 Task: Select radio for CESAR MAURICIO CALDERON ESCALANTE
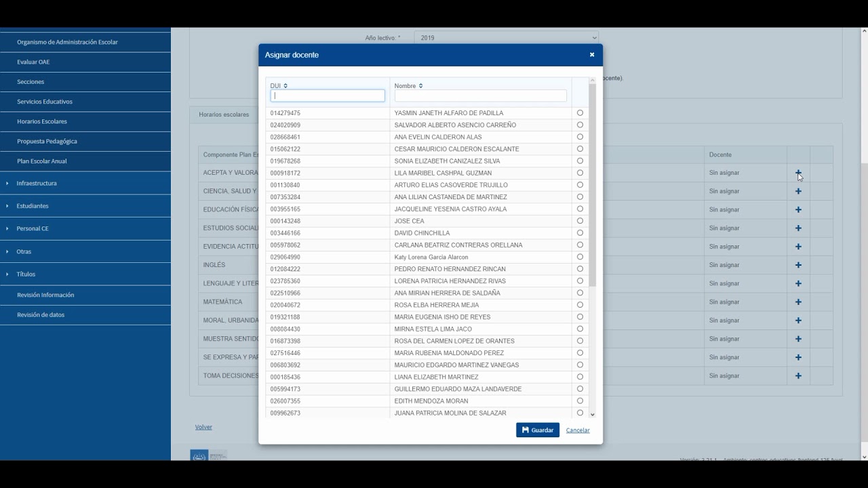(580, 148)
